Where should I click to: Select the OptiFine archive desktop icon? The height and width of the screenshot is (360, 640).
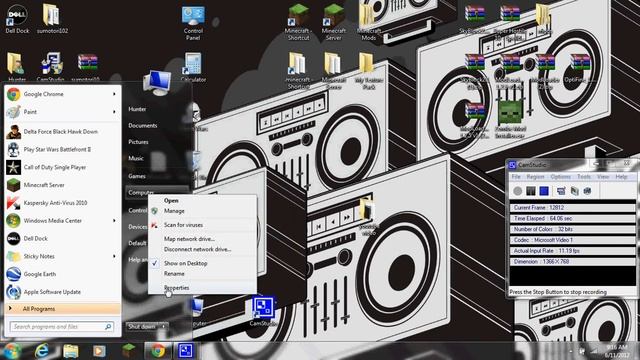(579, 68)
